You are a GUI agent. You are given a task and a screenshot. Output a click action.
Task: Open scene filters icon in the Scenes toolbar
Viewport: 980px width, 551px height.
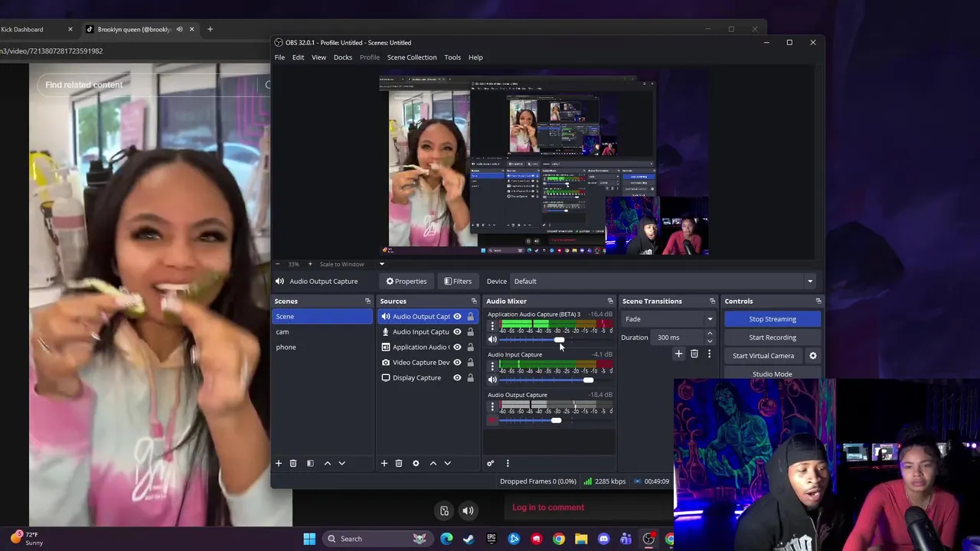(310, 463)
